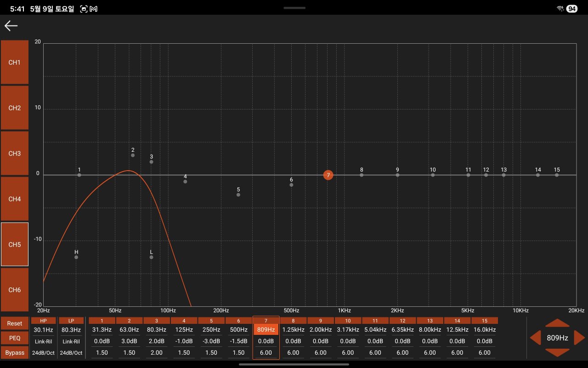Select EQ band 7 header
This screenshot has width=588, height=368.
[266, 321]
